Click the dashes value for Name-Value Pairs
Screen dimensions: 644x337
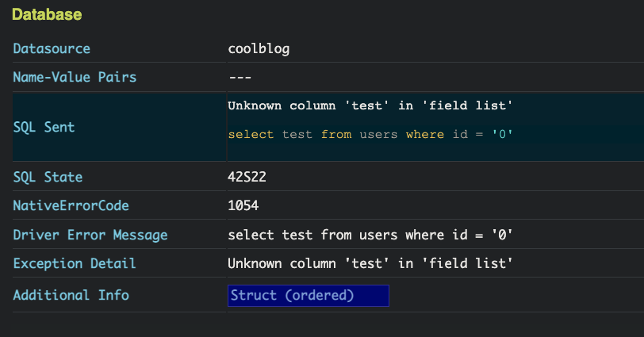240,77
